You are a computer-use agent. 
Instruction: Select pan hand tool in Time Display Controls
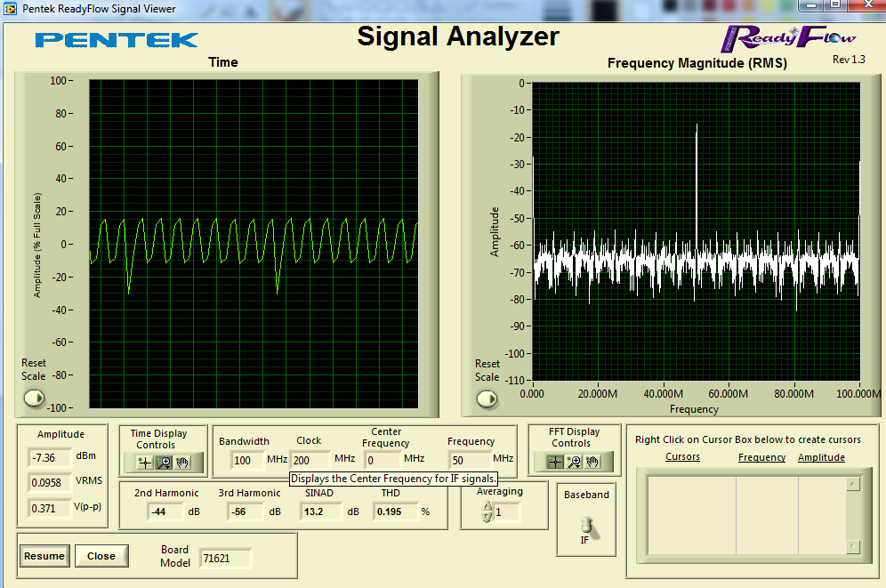tap(182, 463)
